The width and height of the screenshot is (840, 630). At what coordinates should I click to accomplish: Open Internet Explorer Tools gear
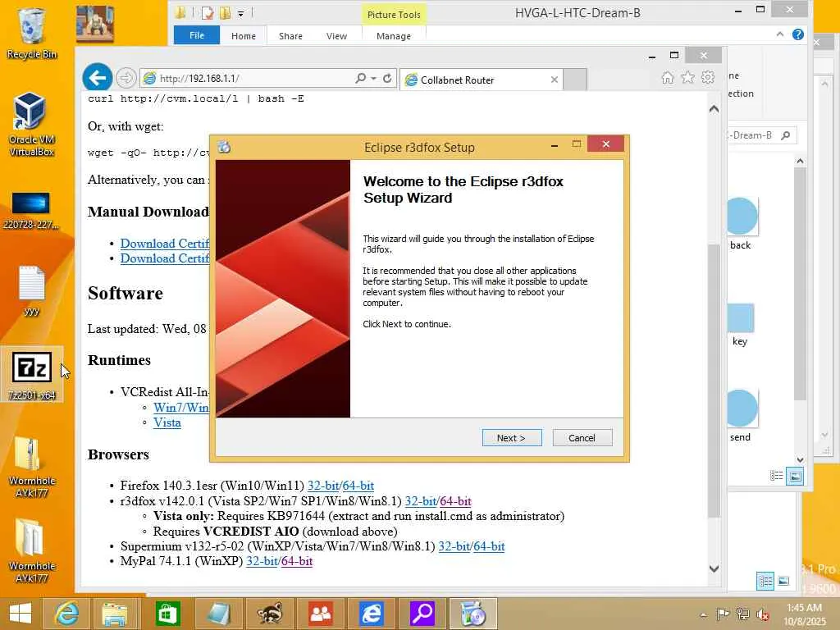708,78
